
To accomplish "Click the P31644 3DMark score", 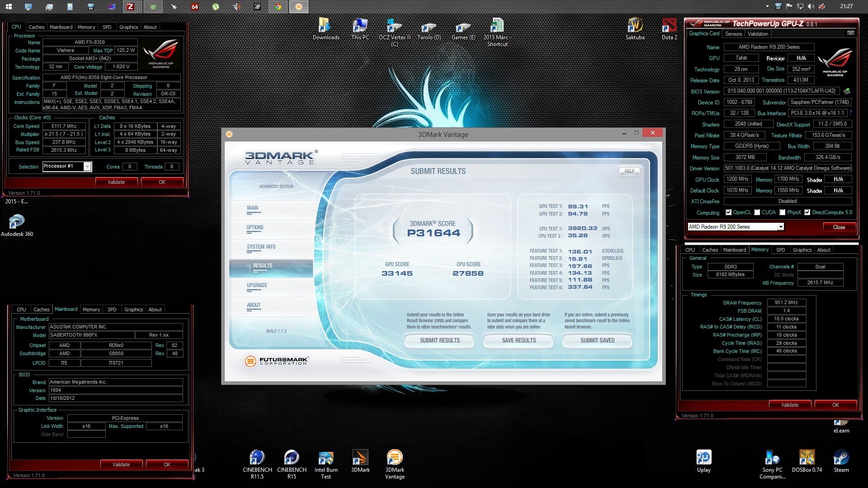I will (x=434, y=233).
